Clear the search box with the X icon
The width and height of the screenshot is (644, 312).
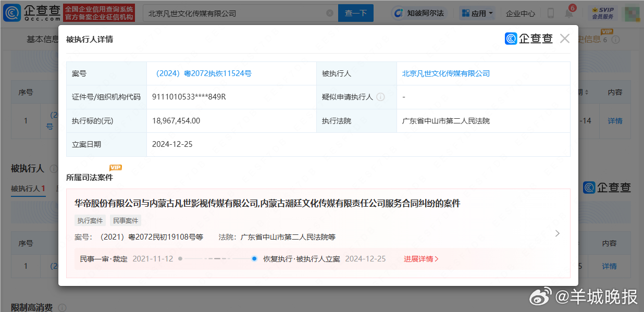point(329,13)
